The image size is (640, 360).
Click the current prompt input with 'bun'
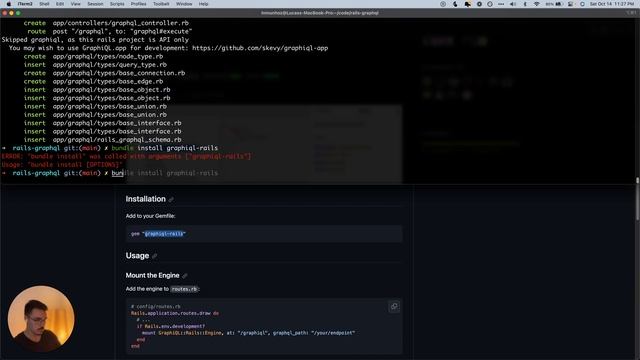pyautogui.click(x=118, y=173)
